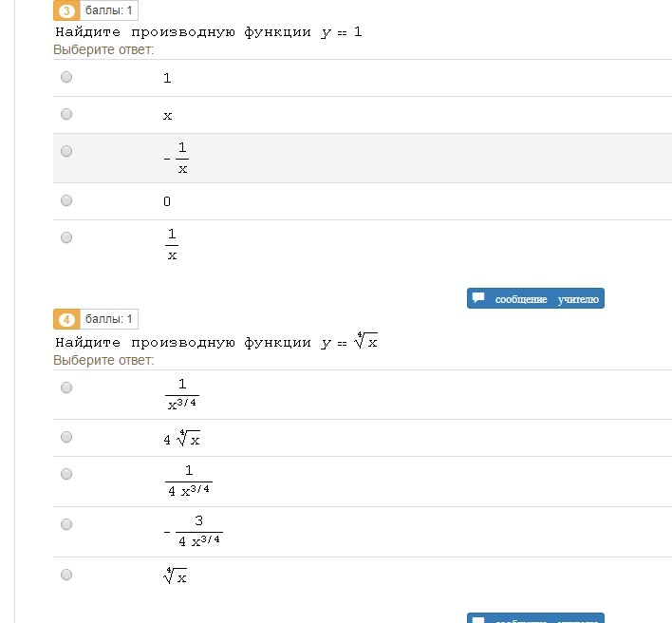The width and height of the screenshot is (672, 623).
Task: Click the orange question 4 number badge
Action: [x=66, y=319]
